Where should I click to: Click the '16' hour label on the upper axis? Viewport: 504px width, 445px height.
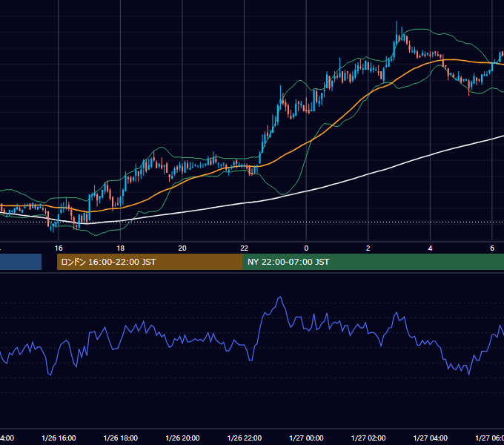pos(59,248)
